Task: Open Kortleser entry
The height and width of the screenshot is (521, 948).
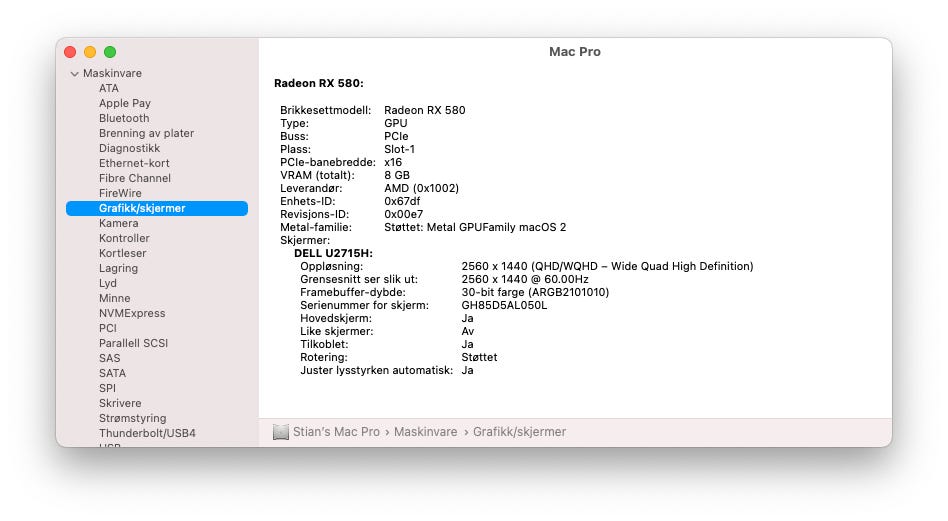Action: (123, 253)
